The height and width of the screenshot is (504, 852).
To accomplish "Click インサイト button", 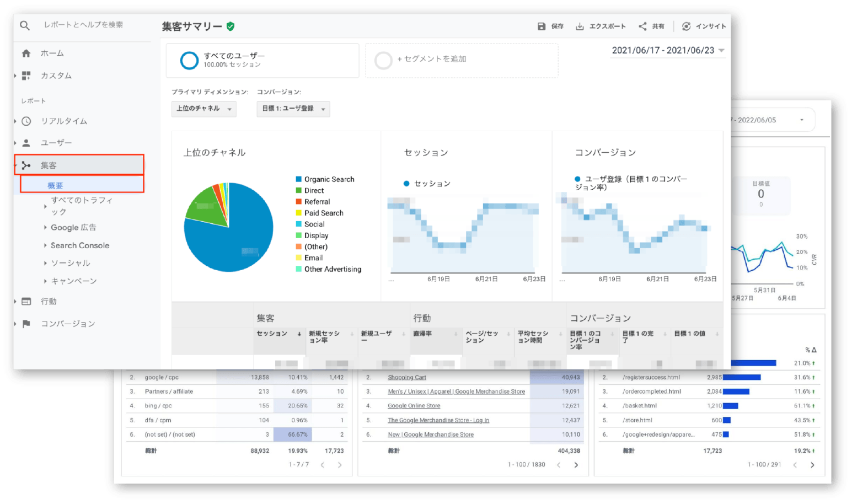I will tap(704, 26).
